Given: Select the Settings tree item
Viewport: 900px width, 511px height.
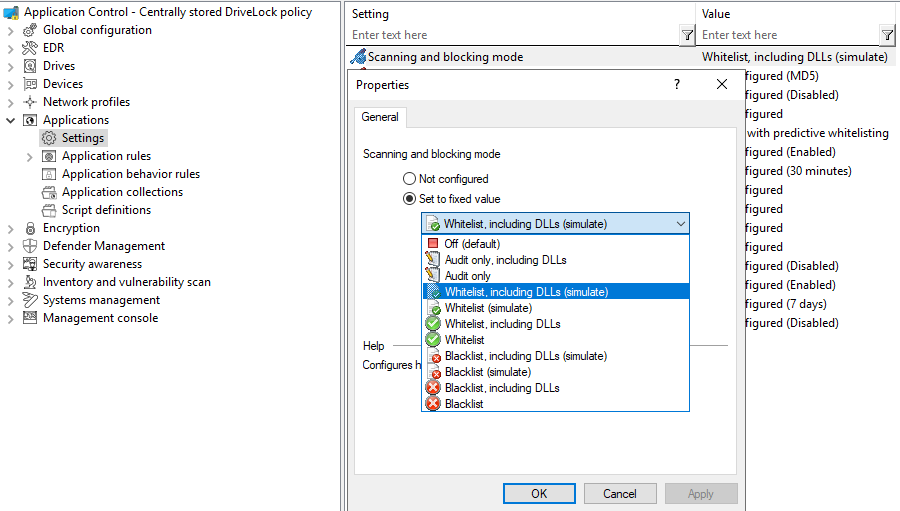Looking at the screenshot, I should (x=83, y=138).
